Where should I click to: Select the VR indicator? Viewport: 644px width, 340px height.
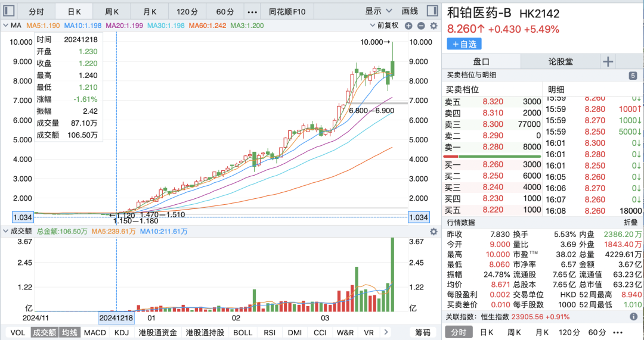point(369,332)
